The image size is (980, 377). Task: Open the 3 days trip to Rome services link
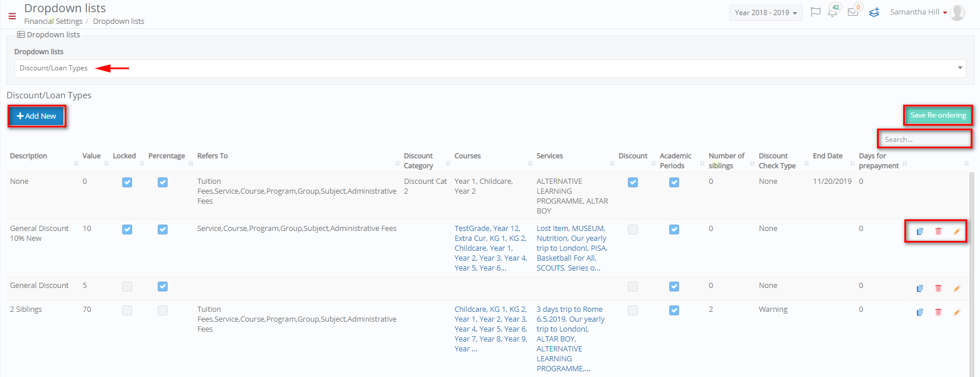(x=571, y=339)
